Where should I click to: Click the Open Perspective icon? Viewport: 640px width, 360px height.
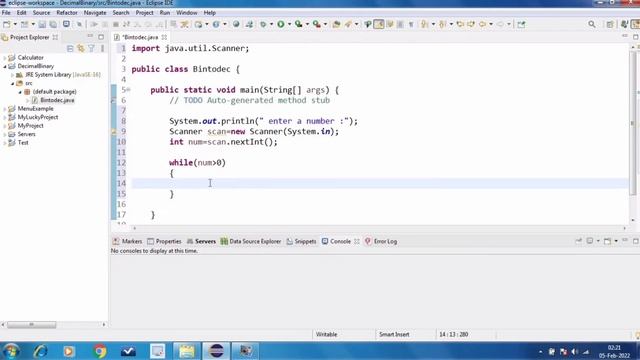[x=610, y=24]
